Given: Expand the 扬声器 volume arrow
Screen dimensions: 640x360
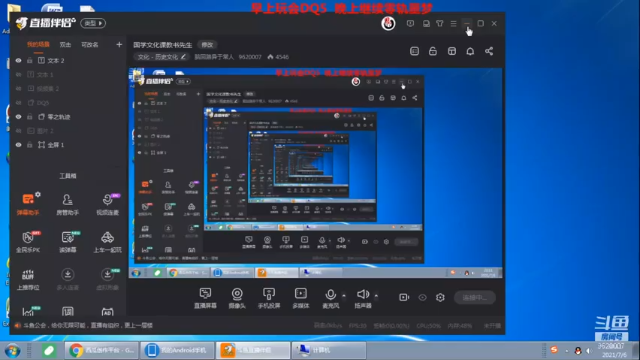Looking at the screenshot, I should [x=376, y=295].
